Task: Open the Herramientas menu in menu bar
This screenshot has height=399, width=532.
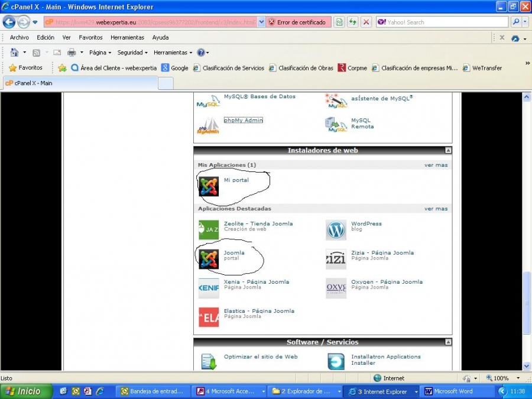Action: [127, 38]
